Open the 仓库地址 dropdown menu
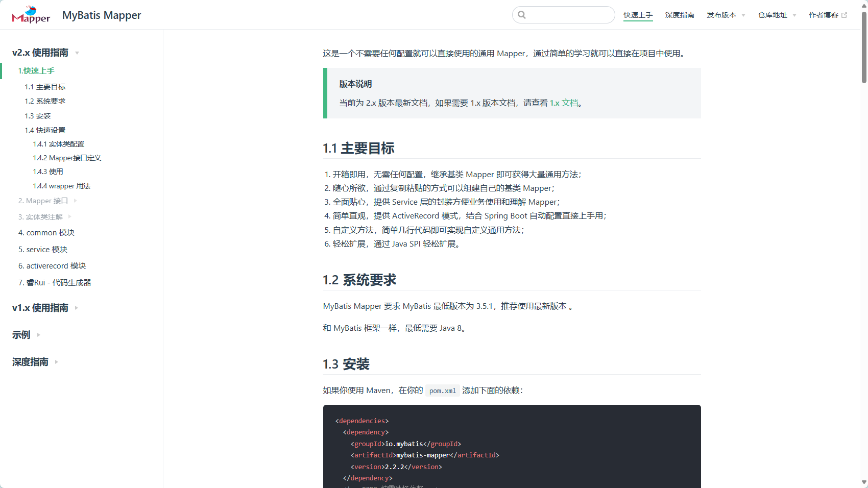The width and height of the screenshot is (868, 488). 777,15
